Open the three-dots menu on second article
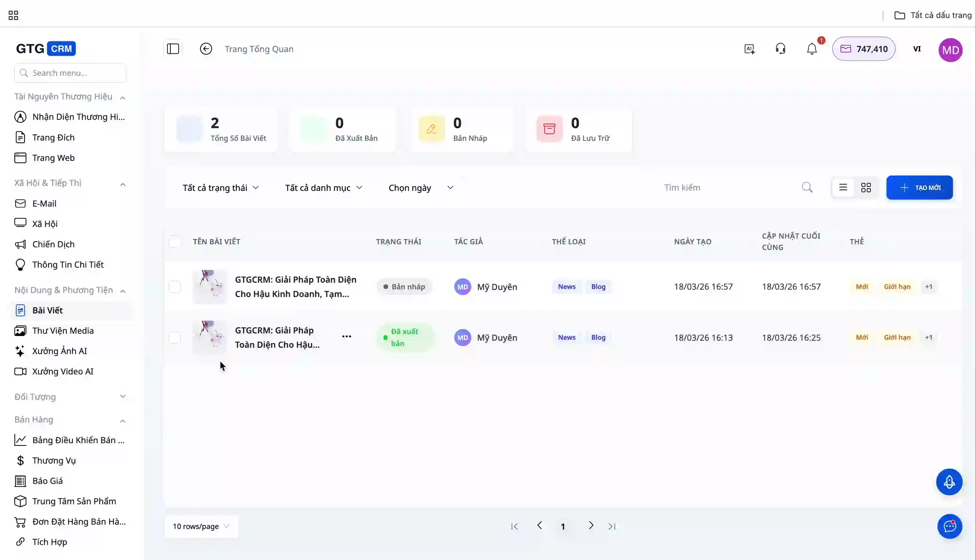Screen dimensions: 976x560 click(346, 336)
